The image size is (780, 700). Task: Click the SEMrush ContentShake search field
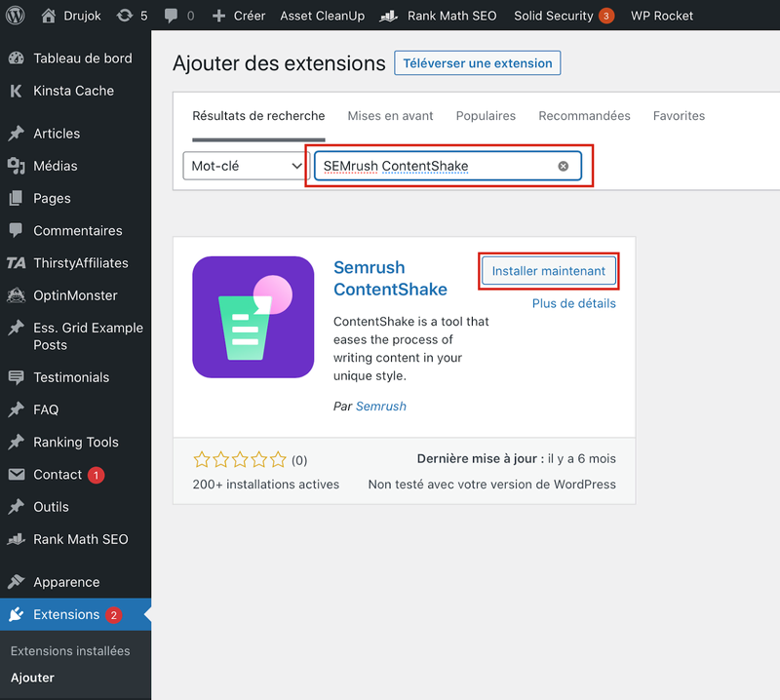tap(448, 166)
